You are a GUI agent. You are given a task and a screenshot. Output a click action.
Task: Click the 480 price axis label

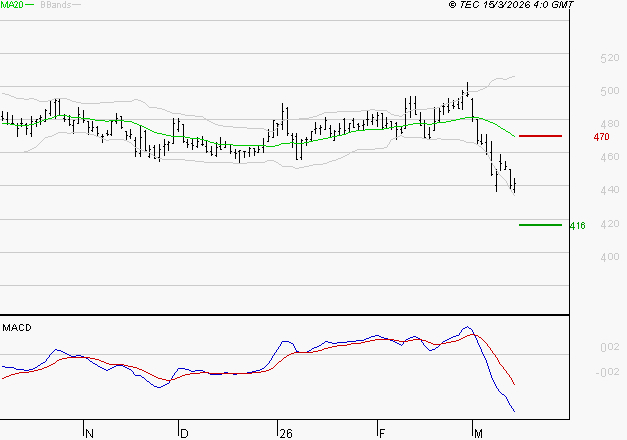tap(609, 124)
